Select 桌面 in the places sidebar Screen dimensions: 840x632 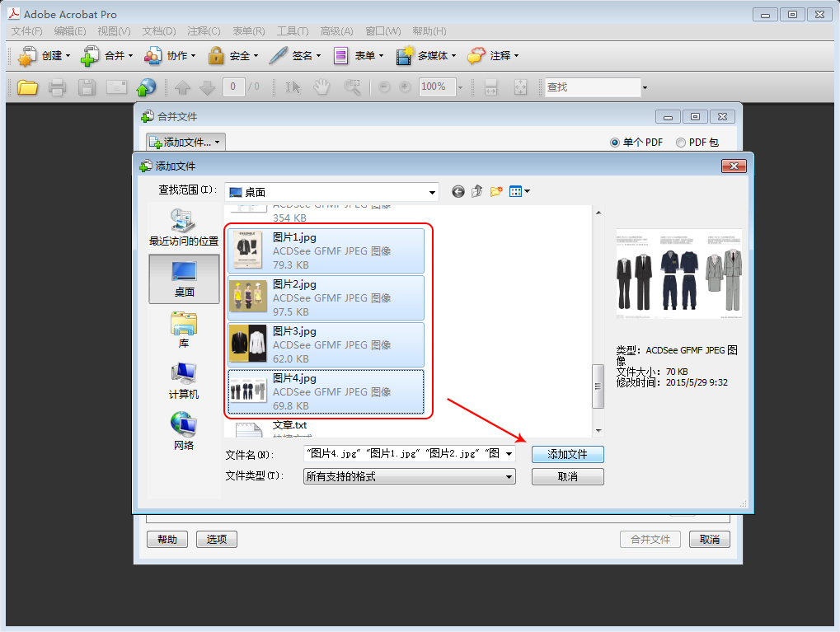pyautogui.click(x=184, y=279)
